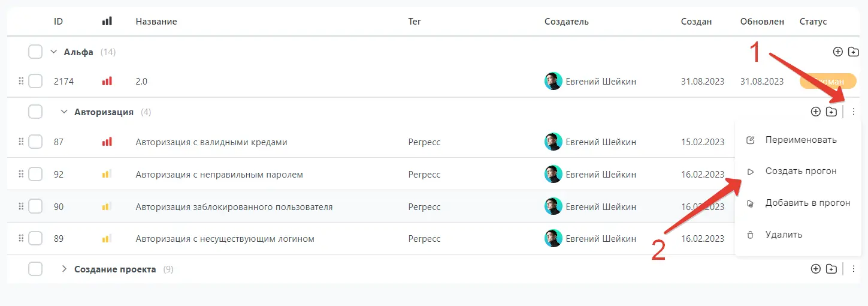This screenshot has width=868, height=306.
Task: Open three-dot menu for Создание проекта folder
Action: (x=854, y=269)
